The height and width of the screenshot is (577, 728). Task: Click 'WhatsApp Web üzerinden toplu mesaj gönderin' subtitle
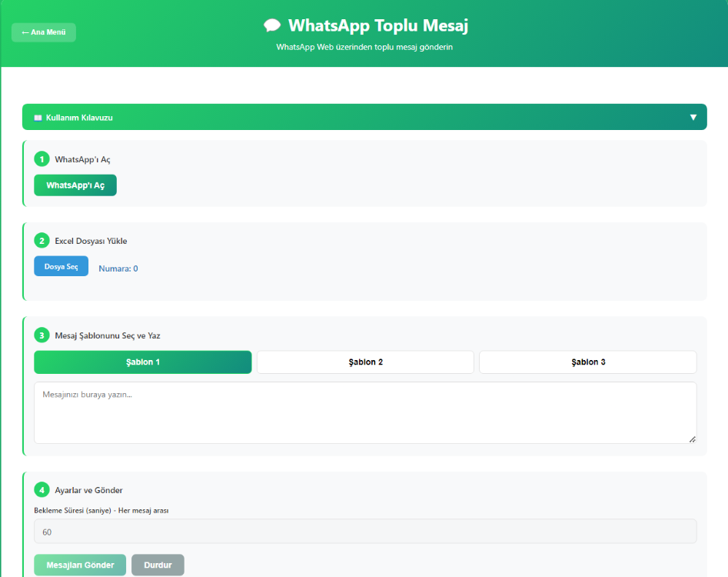(364, 47)
